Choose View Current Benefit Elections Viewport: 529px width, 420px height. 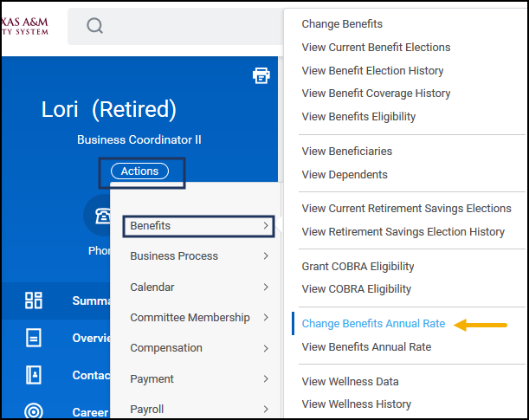click(376, 47)
